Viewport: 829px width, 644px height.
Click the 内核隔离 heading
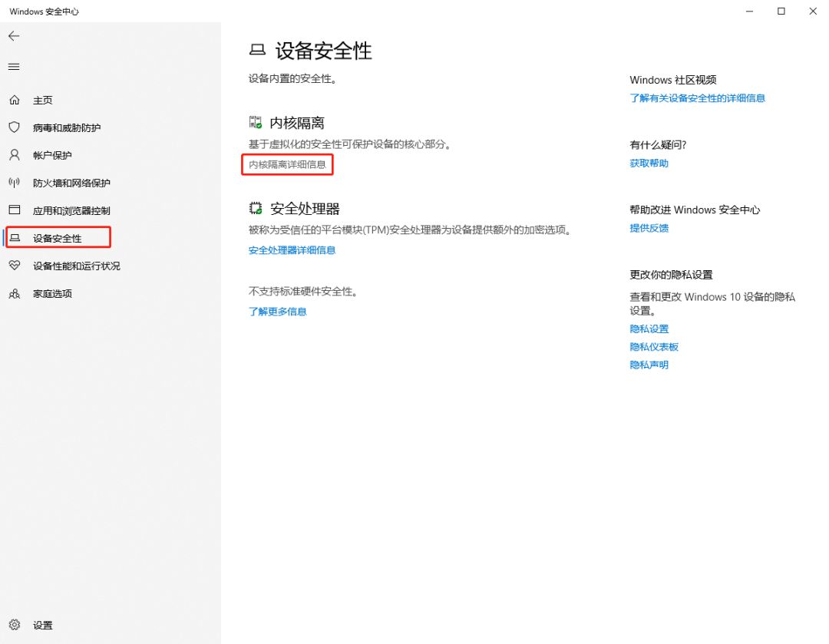(296, 123)
